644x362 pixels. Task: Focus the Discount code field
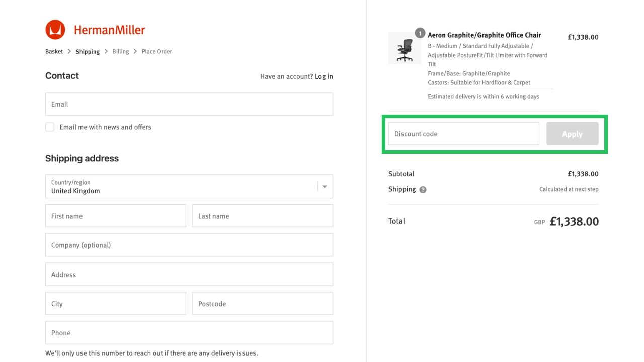(x=464, y=134)
